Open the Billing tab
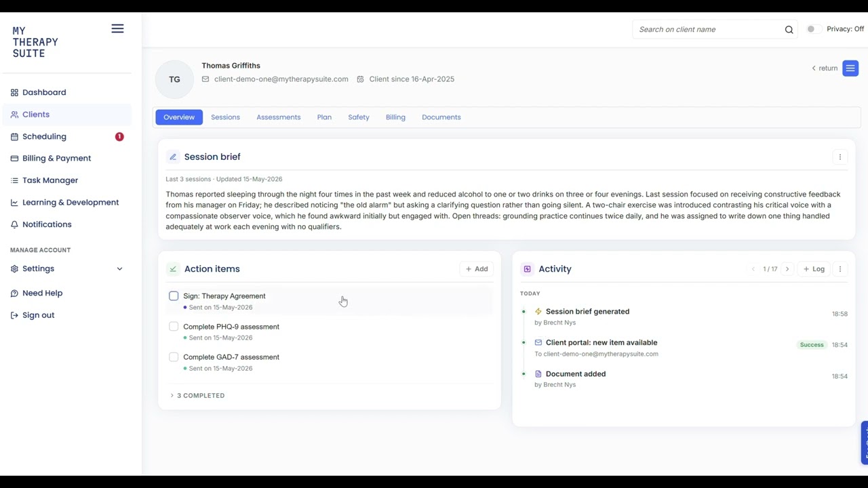 point(395,117)
